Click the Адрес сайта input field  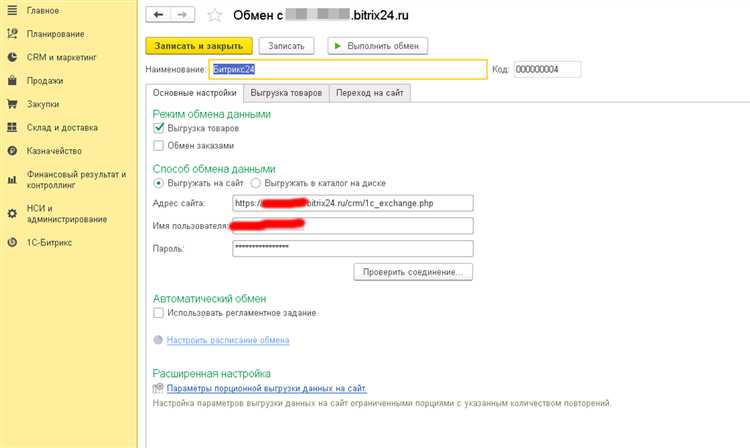[353, 203]
